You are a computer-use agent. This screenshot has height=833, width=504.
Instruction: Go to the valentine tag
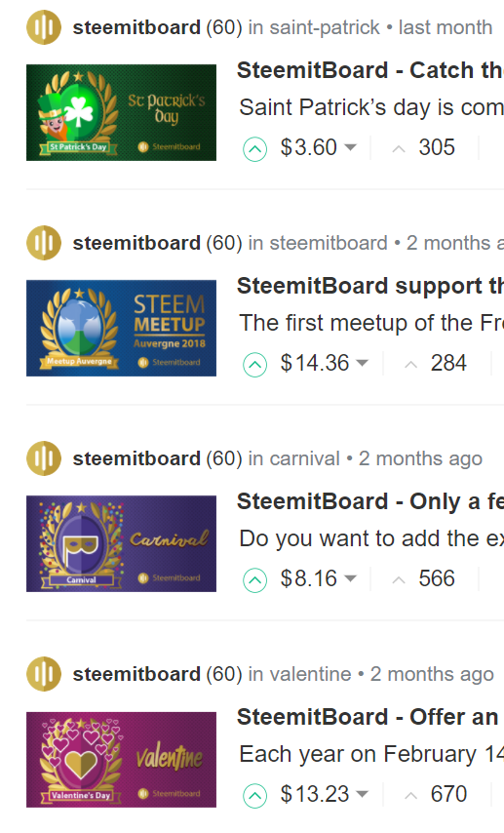[310, 674]
